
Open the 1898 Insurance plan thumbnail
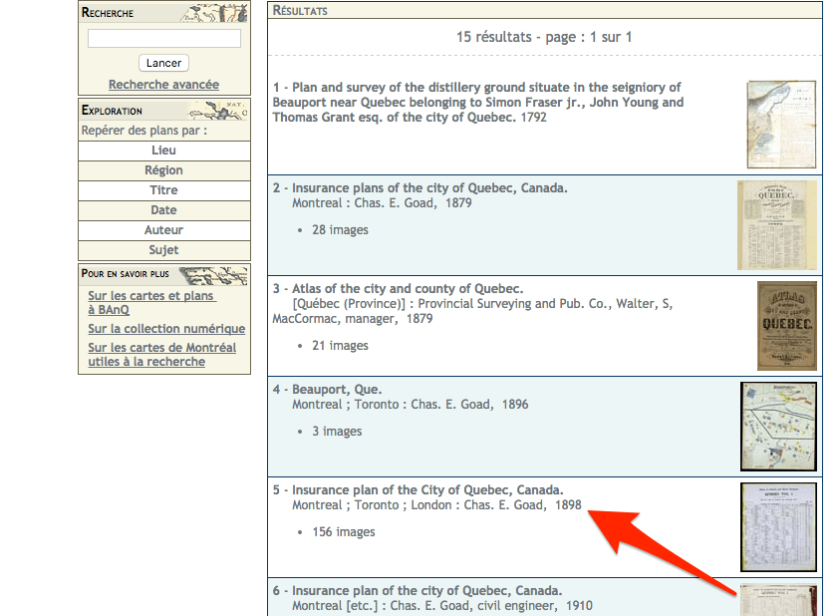(778, 527)
